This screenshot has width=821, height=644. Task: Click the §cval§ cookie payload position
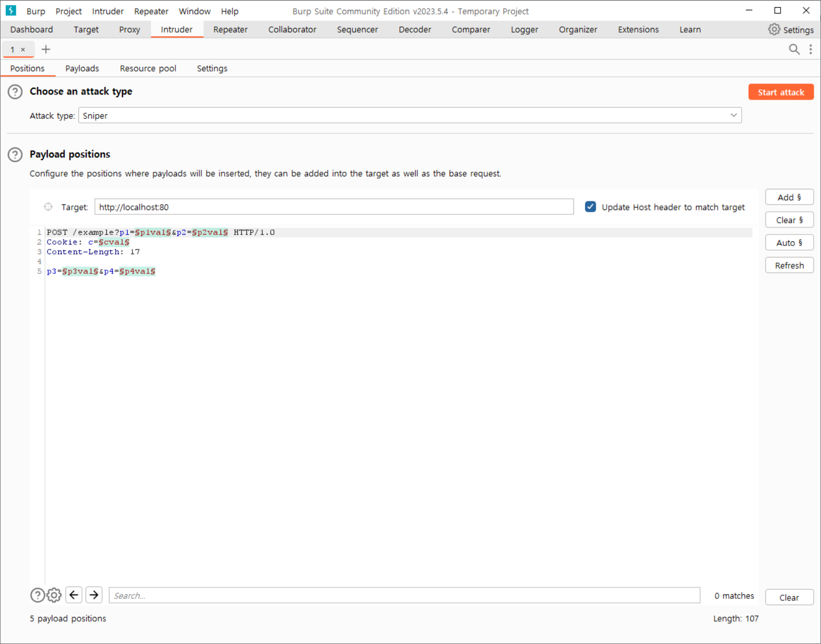pyautogui.click(x=114, y=242)
